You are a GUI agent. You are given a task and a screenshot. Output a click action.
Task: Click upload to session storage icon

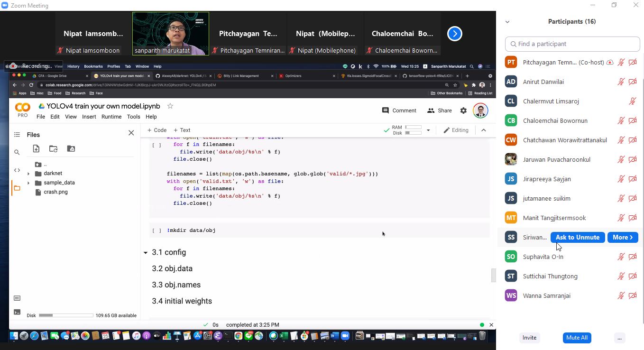pyautogui.click(x=36, y=148)
